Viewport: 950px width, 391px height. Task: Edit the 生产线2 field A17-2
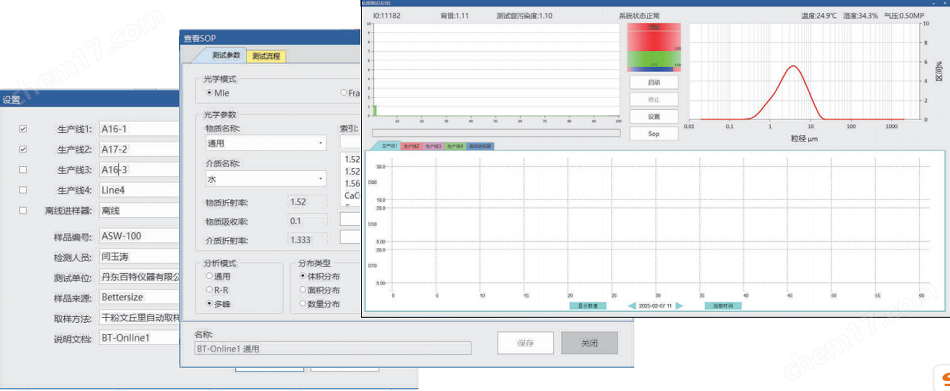[x=139, y=149]
